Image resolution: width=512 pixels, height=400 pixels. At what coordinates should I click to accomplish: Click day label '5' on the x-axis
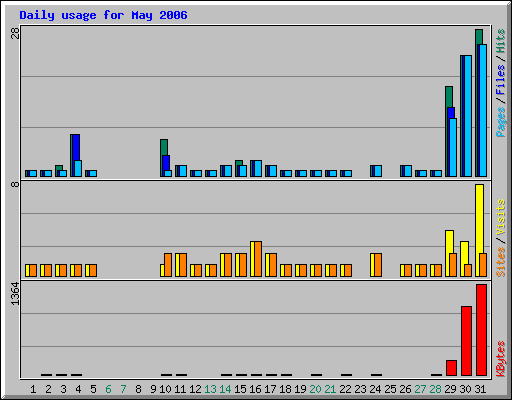click(93, 389)
